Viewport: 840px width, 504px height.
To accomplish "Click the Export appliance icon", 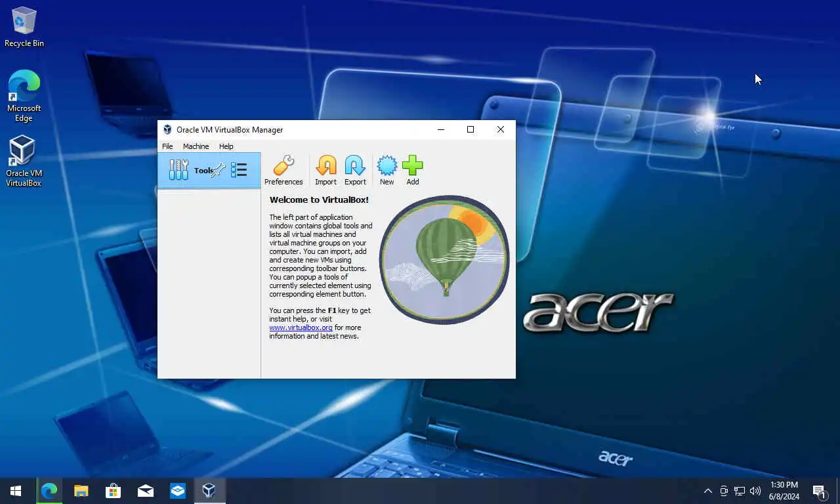I will click(x=355, y=171).
